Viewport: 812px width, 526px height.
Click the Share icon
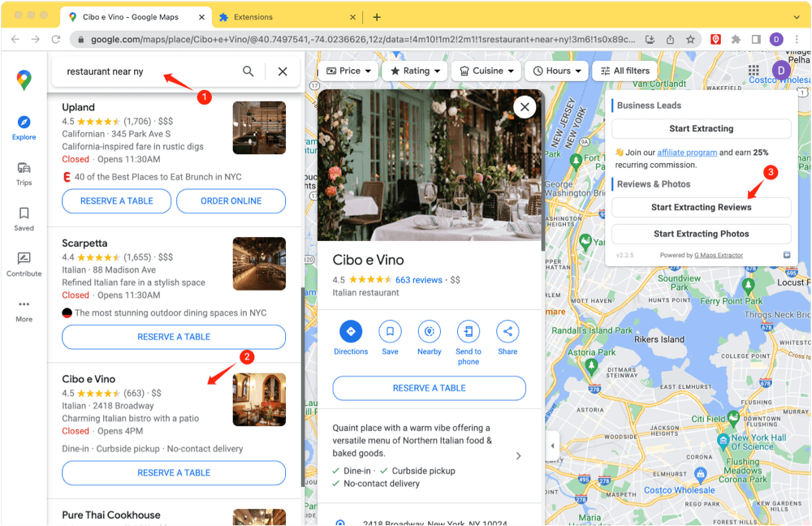(508, 331)
